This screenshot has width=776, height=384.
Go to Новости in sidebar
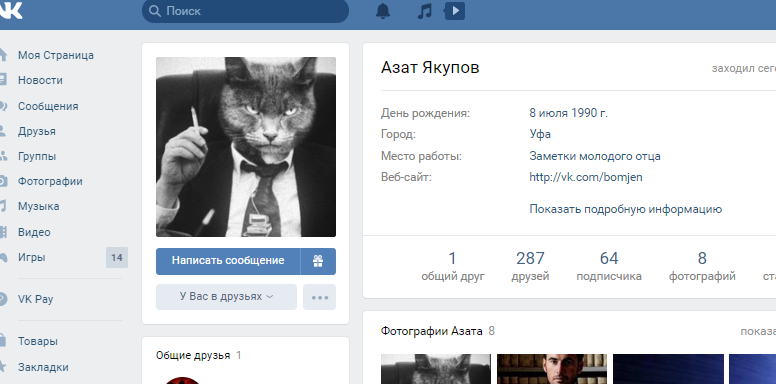pyautogui.click(x=40, y=80)
